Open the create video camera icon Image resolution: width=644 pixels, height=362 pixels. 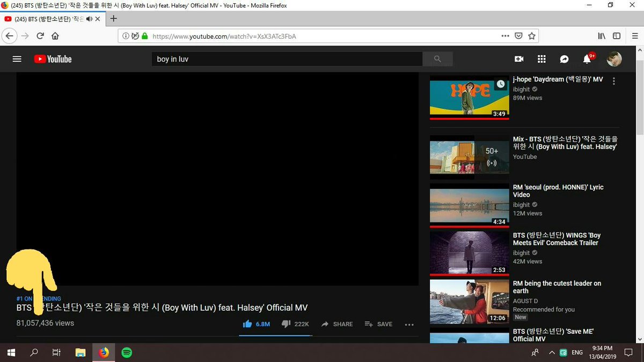pos(519,59)
